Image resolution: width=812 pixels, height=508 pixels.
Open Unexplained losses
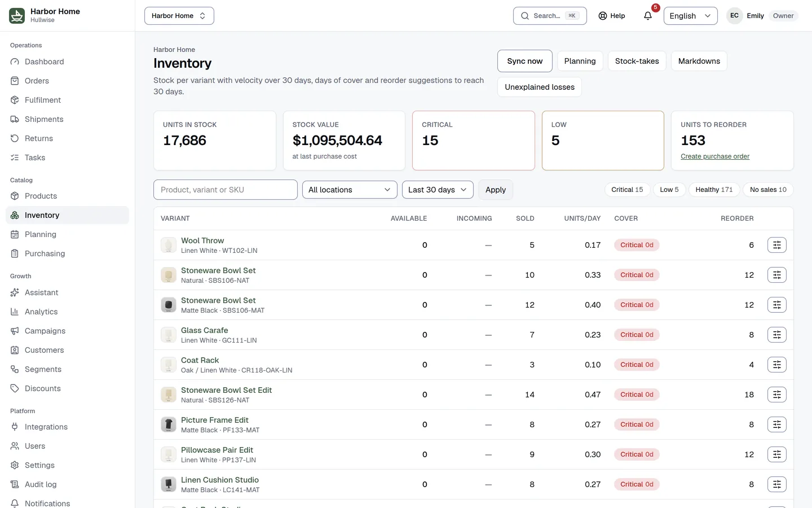click(540, 87)
